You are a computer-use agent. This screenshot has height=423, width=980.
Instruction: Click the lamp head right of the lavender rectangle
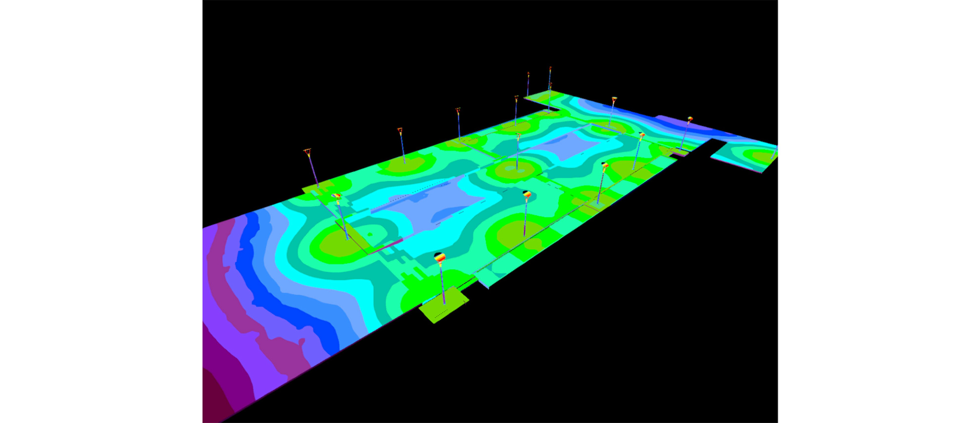click(642, 135)
